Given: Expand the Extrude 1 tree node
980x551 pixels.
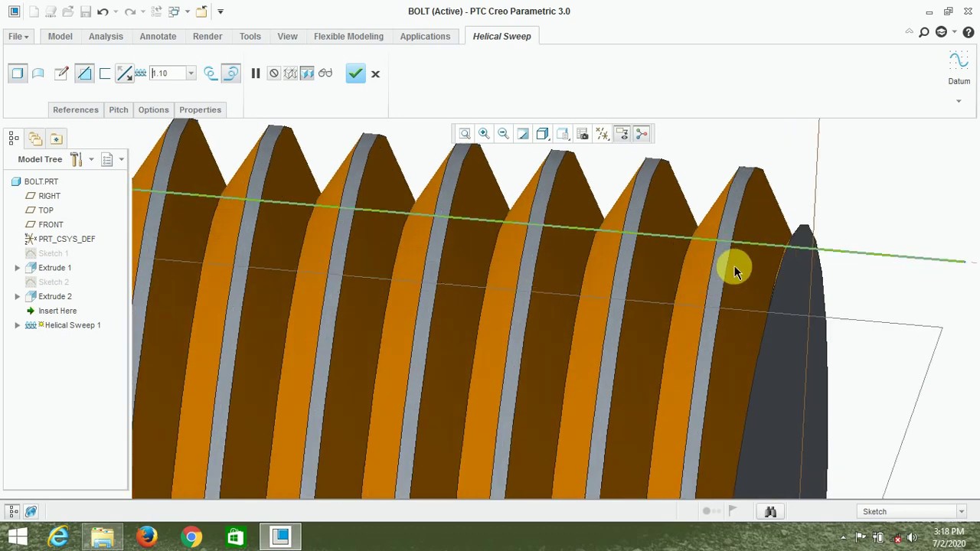Looking at the screenshot, I should click(17, 268).
